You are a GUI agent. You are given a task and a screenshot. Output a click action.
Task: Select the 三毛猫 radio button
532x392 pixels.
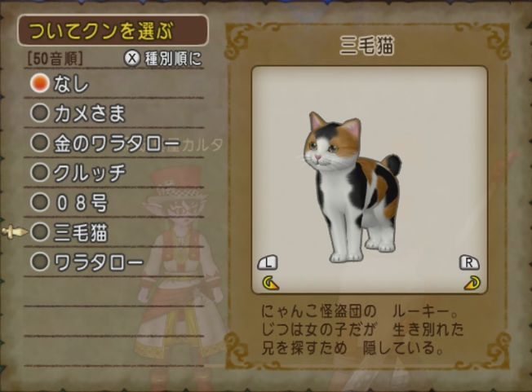pos(40,232)
